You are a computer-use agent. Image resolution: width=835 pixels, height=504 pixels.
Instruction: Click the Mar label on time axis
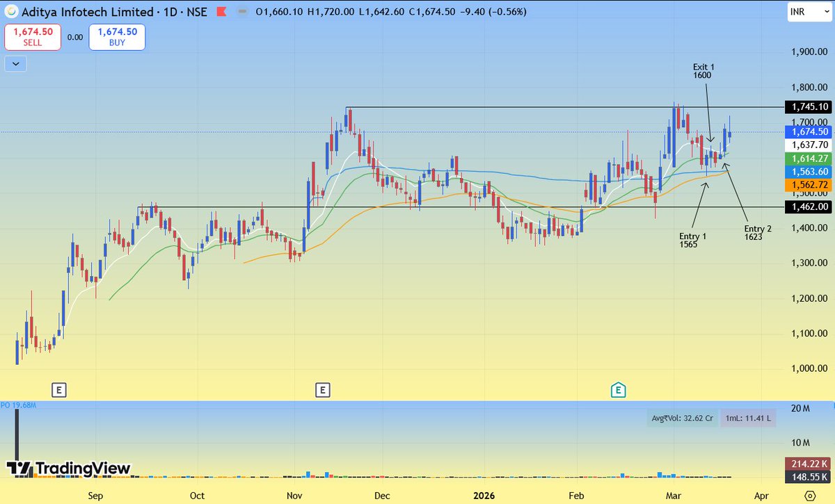click(x=673, y=496)
